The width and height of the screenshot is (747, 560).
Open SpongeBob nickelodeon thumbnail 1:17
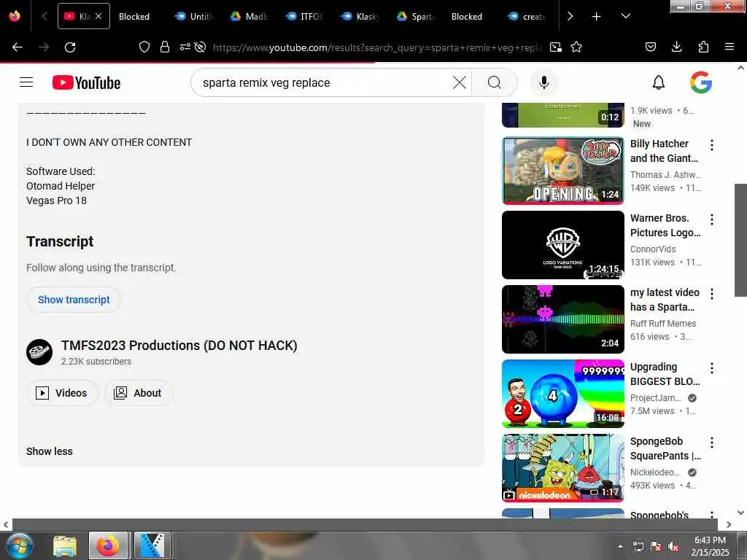(x=562, y=468)
